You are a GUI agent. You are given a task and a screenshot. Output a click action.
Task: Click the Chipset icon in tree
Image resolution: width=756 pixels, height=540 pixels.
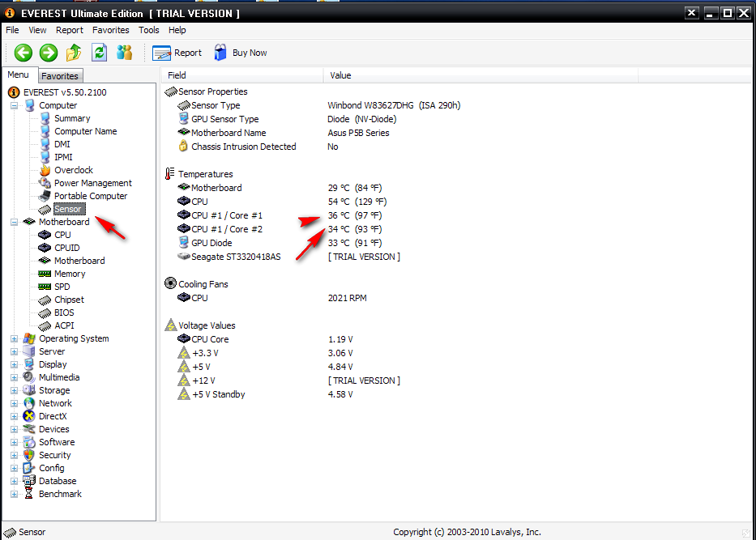tap(45, 300)
